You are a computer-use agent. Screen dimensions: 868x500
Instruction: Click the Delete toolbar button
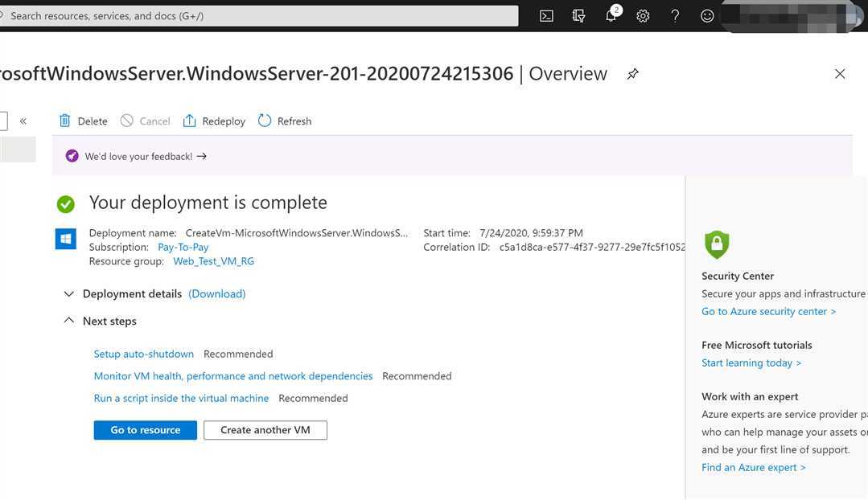(x=84, y=121)
